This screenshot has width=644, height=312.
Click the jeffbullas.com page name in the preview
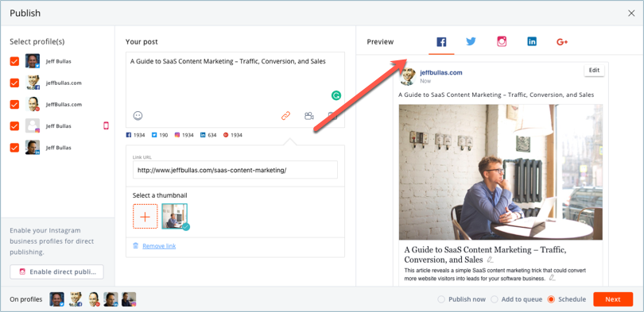[x=441, y=72]
